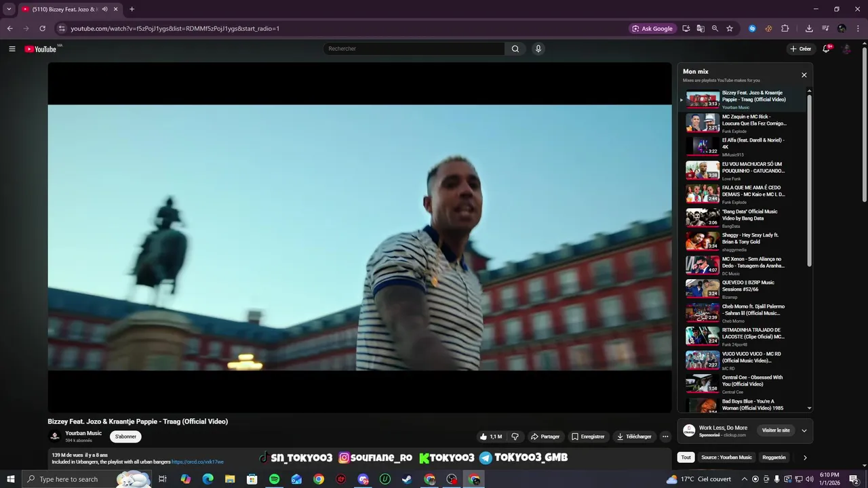The height and width of the screenshot is (488, 868).
Task: Open the YouTube account avatar menu
Action: coord(846,49)
